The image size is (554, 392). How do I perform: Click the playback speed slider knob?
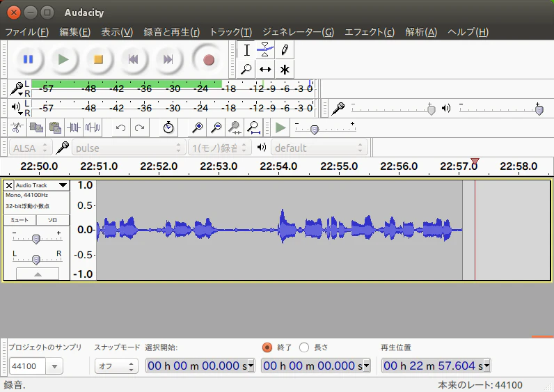pos(314,130)
